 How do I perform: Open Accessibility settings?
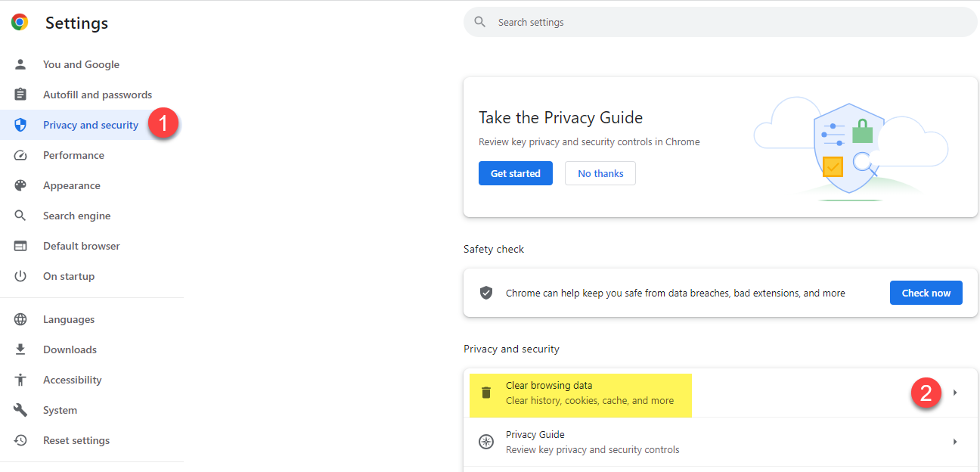point(72,380)
